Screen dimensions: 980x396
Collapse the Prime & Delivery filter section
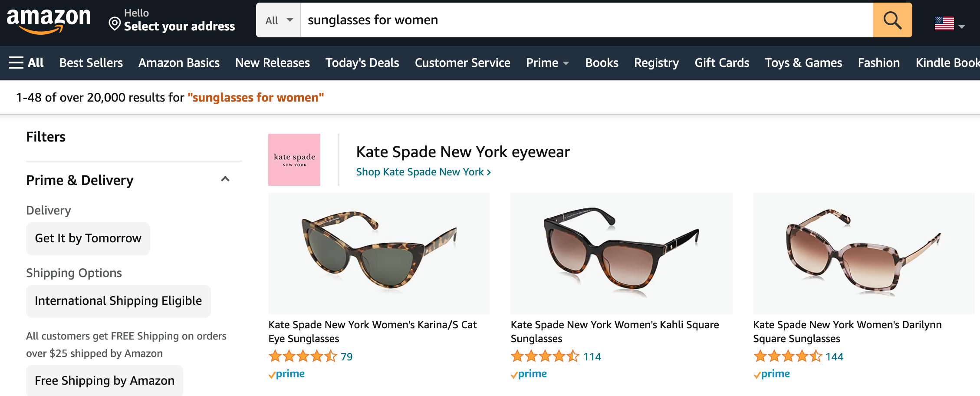225,179
